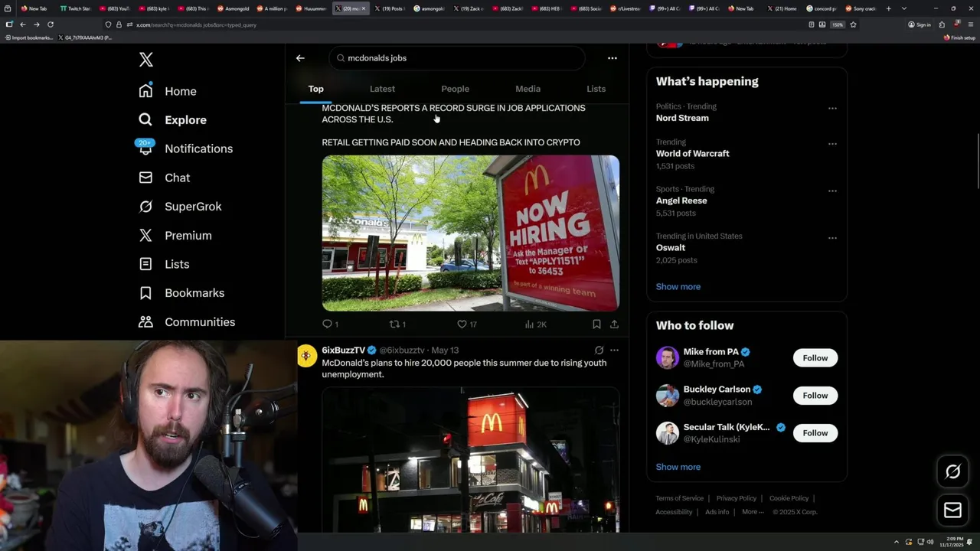980x551 pixels.
Task: Follow Mike from PA
Action: click(815, 358)
